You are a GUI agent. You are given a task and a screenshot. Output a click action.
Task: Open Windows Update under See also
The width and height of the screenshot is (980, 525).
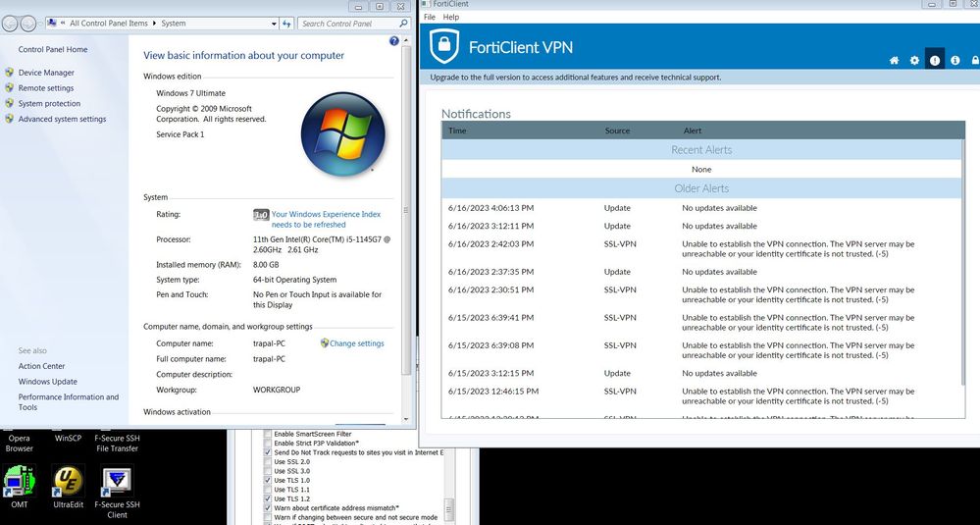click(47, 382)
